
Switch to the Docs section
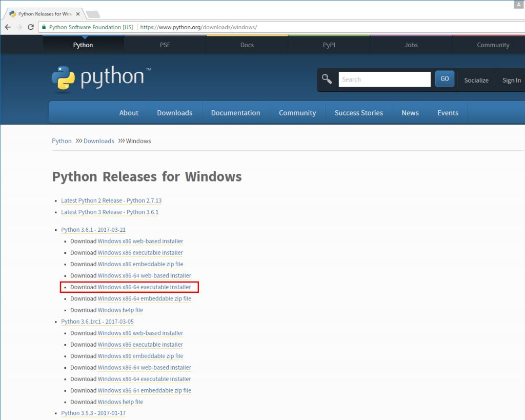pyautogui.click(x=247, y=45)
